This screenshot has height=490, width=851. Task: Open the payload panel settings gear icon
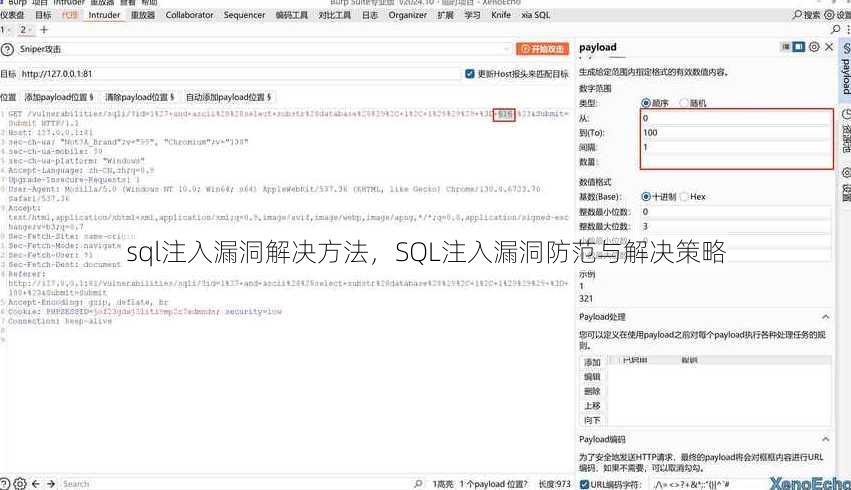[x=814, y=47]
